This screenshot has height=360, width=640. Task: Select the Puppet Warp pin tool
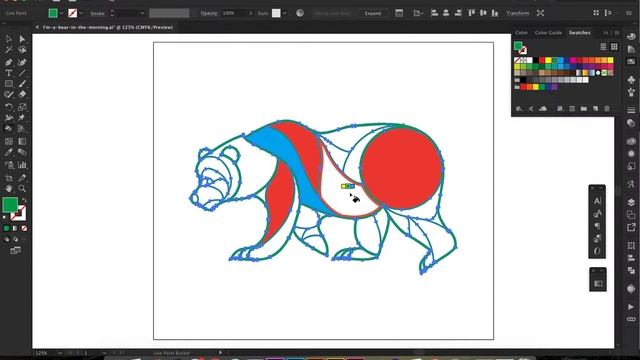coord(22,118)
